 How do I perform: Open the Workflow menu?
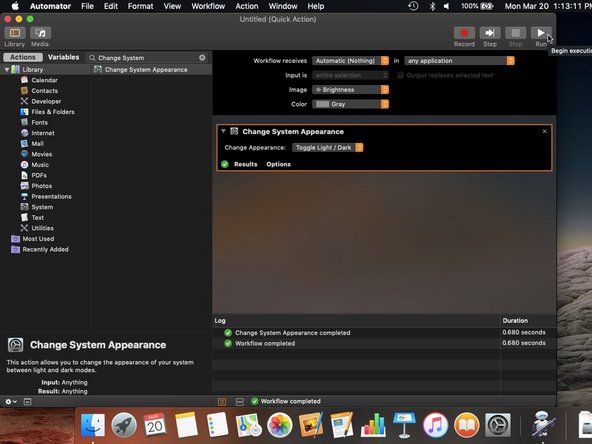[208, 6]
